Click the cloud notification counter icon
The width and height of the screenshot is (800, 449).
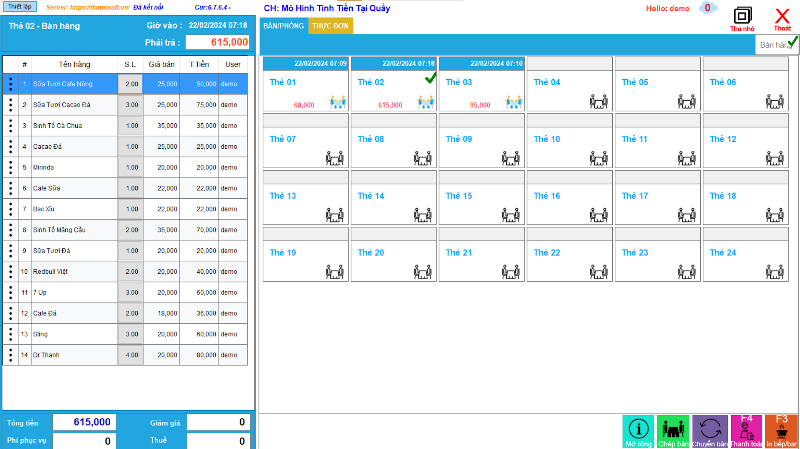click(x=707, y=8)
